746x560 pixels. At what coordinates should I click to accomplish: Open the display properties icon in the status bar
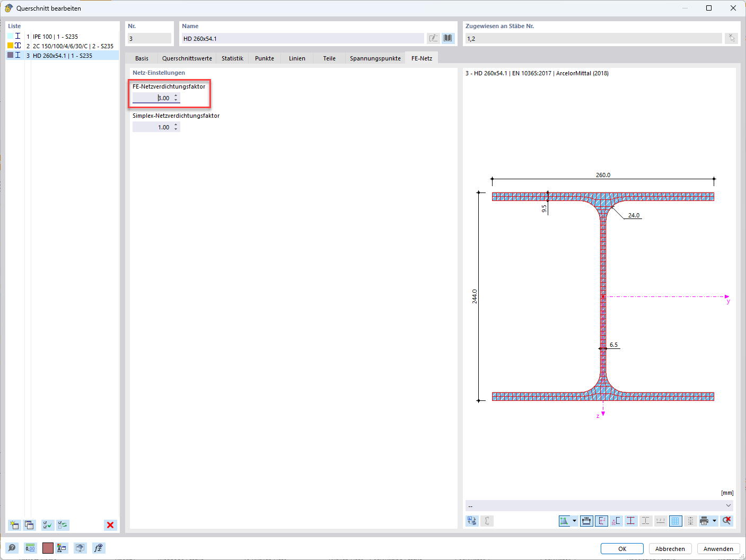pyautogui.click(x=62, y=548)
